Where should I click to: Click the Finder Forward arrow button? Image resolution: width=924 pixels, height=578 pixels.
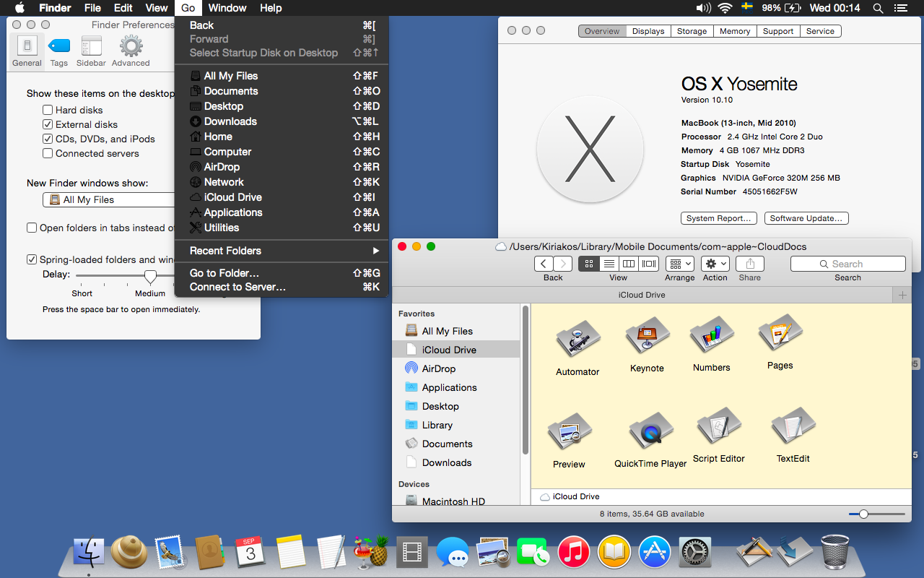(x=562, y=264)
